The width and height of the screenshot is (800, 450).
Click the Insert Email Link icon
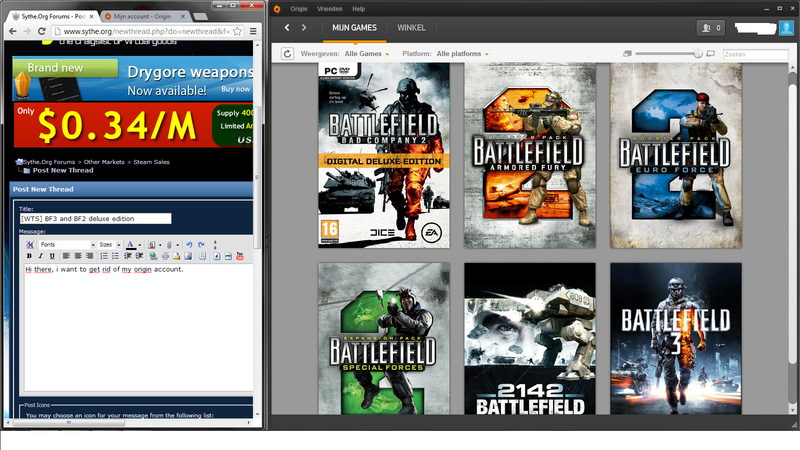click(x=177, y=256)
